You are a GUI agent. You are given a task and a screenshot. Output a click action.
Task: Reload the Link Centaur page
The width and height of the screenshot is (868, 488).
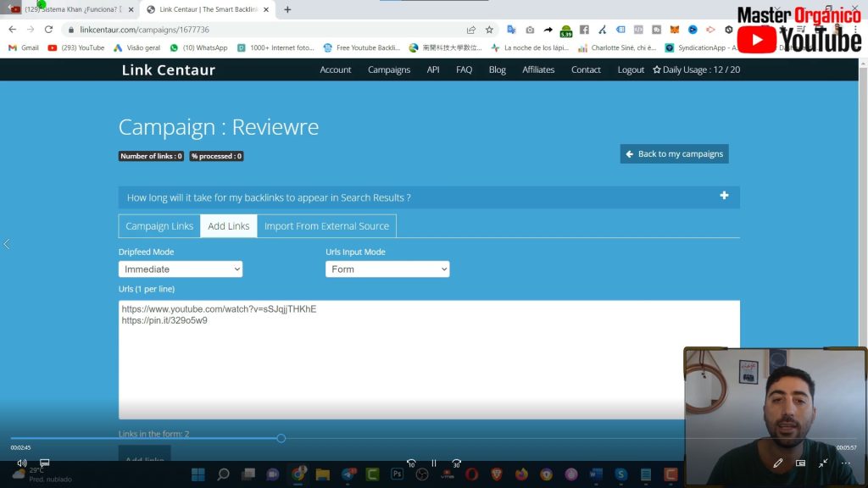coord(48,30)
